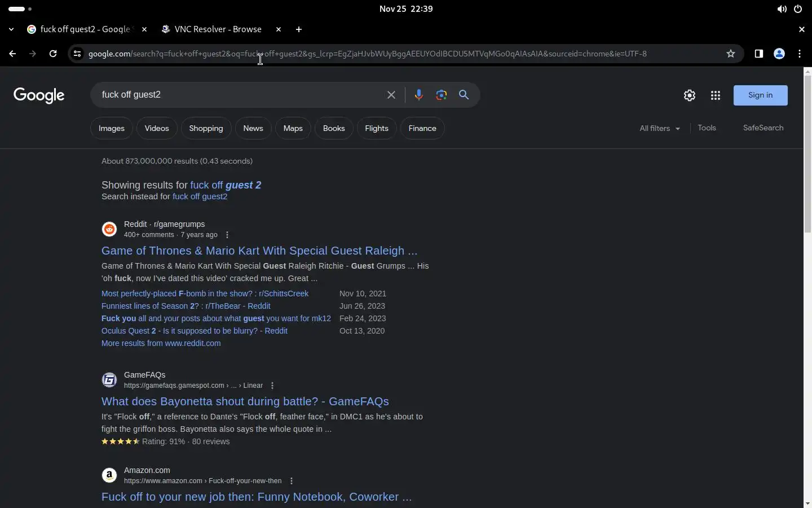Click the magnifier search button
Image resolution: width=812 pixels, height=508 pixels.
[x=464, y=95]
